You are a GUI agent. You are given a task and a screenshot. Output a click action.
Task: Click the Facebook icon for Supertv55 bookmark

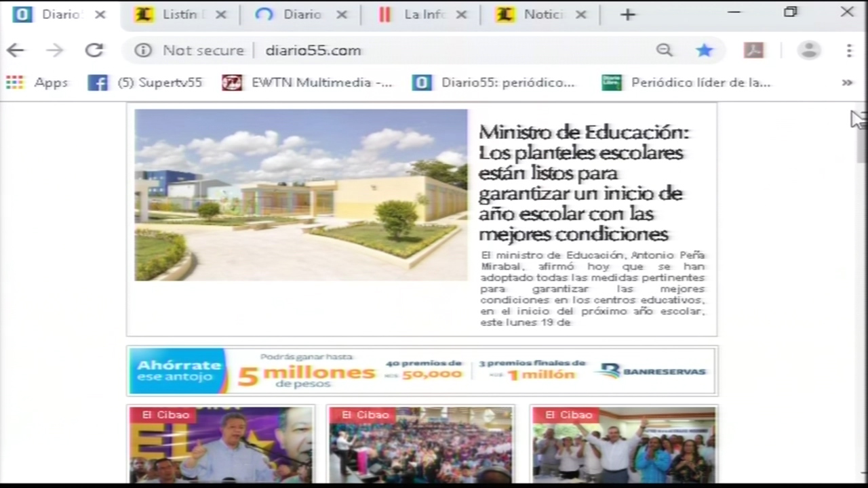tap(98, 82)
